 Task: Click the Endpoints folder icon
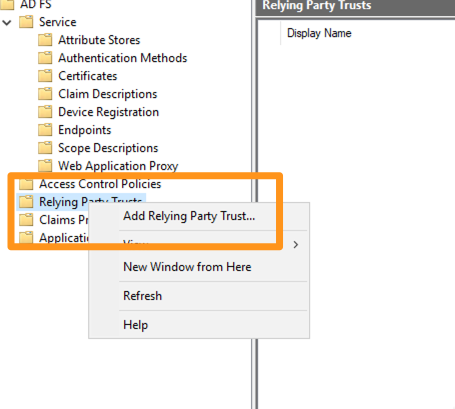[45, 130]
